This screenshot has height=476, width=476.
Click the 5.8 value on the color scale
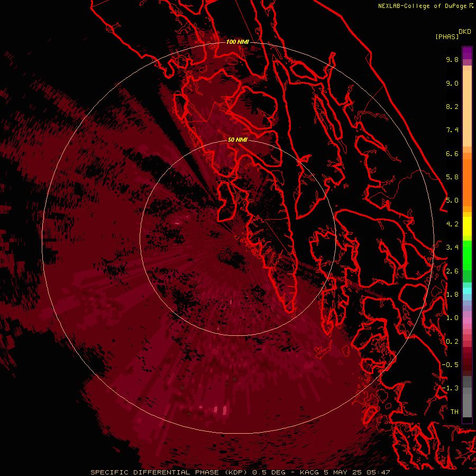coord(452,177)
